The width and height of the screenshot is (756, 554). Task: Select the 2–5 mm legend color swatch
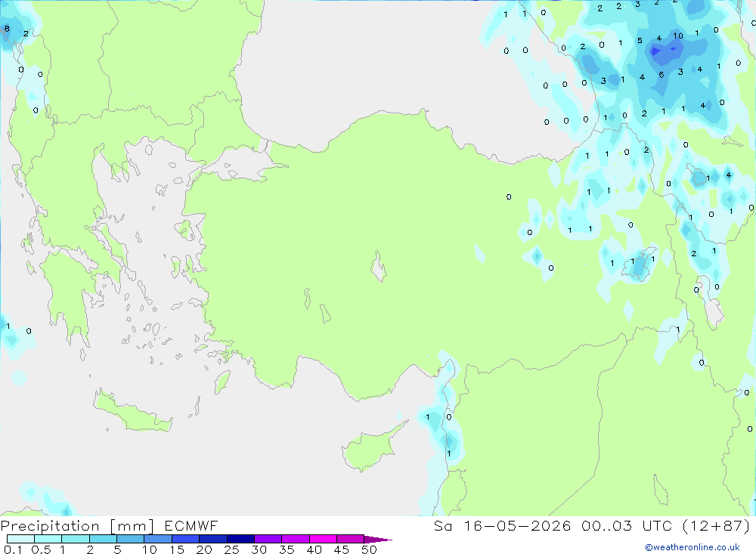pos(103,539)
